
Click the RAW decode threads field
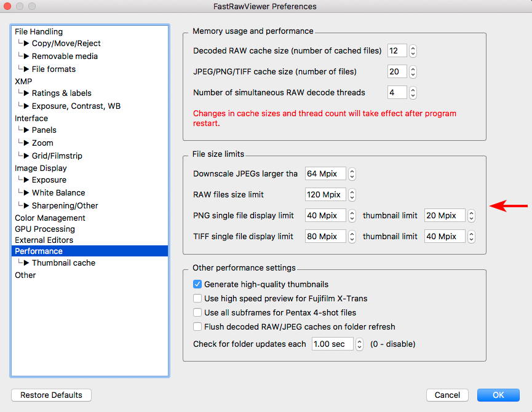[x=397, y=93]
